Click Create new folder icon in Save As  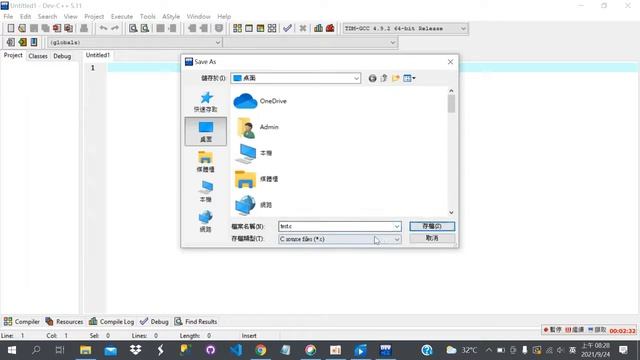pos(396,78)
